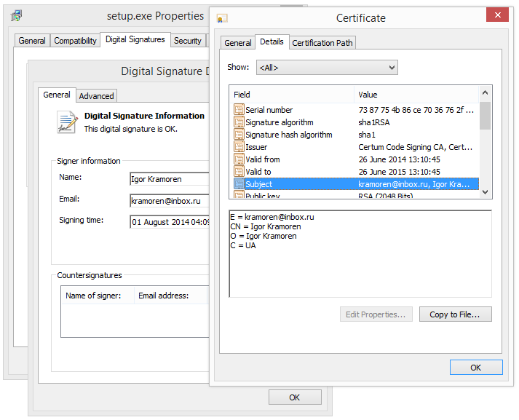Close the Certificate window
This screenshot has height=420, width=519.
tap(497, 15)
